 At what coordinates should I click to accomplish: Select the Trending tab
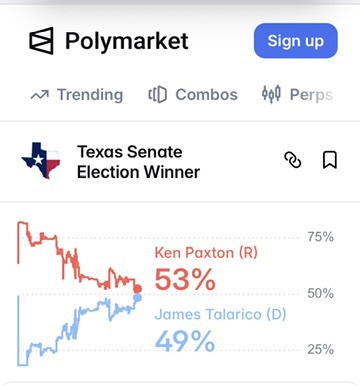pyautogui.click(x=77, y=95)
